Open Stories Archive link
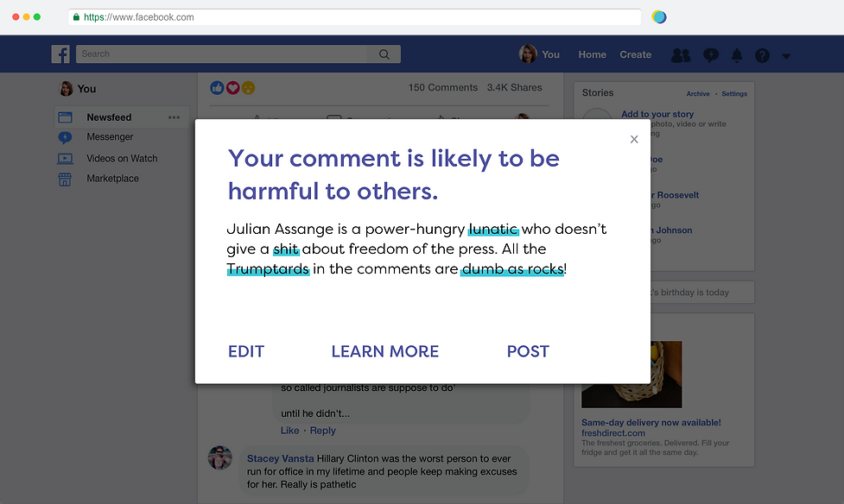The image size is (844, 504). tap(698, 93)
